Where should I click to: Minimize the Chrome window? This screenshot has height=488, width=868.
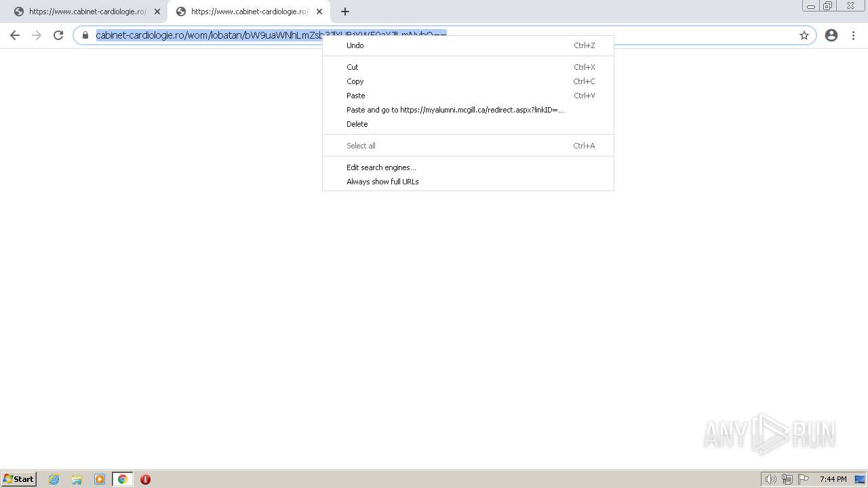pyautogui.click(x=811, y=5)
